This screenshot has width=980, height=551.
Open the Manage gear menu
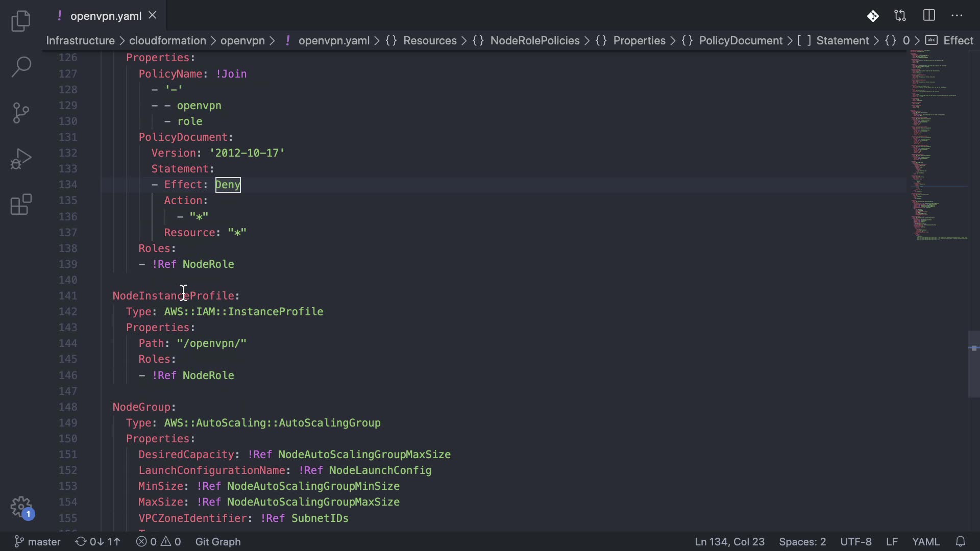pos(21,507)
